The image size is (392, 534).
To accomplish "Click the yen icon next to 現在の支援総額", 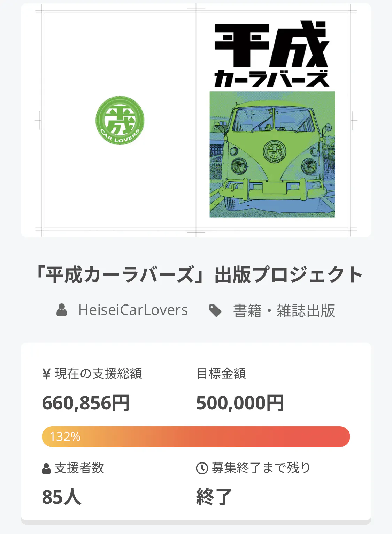I will click(46, 374).
